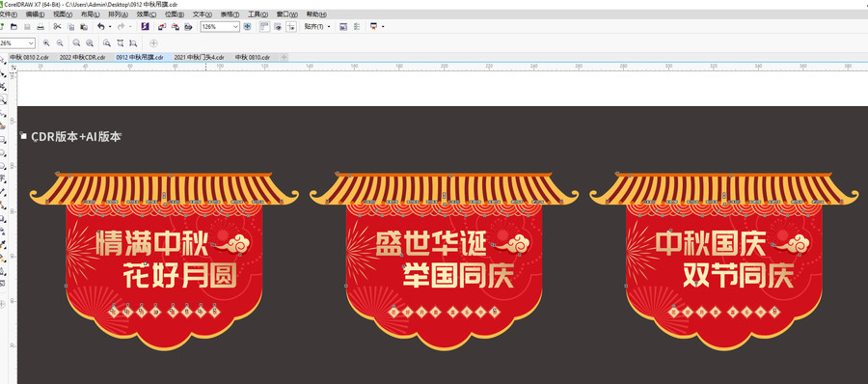Click the Zoom to page height icon
The image size is (868, 384).
[133, 42]
